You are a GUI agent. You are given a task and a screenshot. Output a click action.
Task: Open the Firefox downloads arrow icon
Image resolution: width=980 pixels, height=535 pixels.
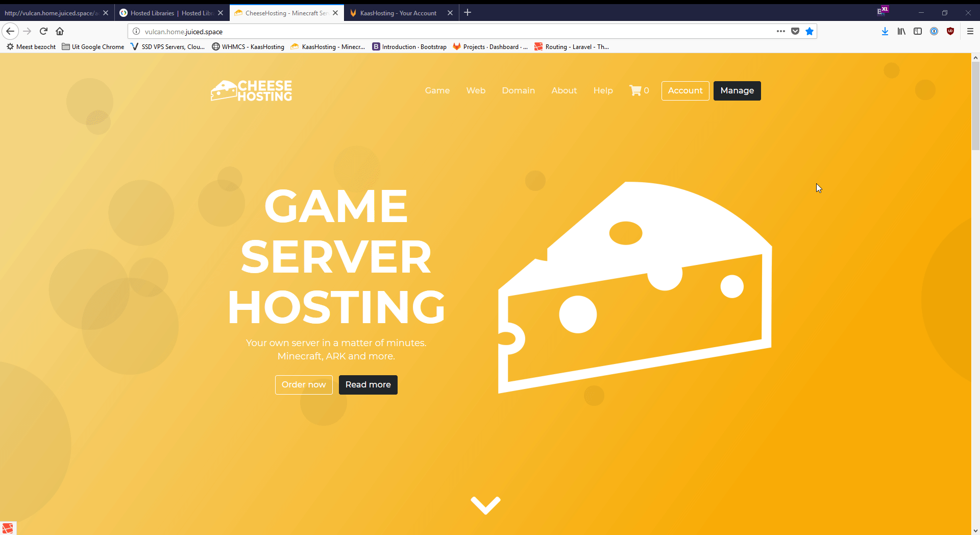click(x=885, y=31)
